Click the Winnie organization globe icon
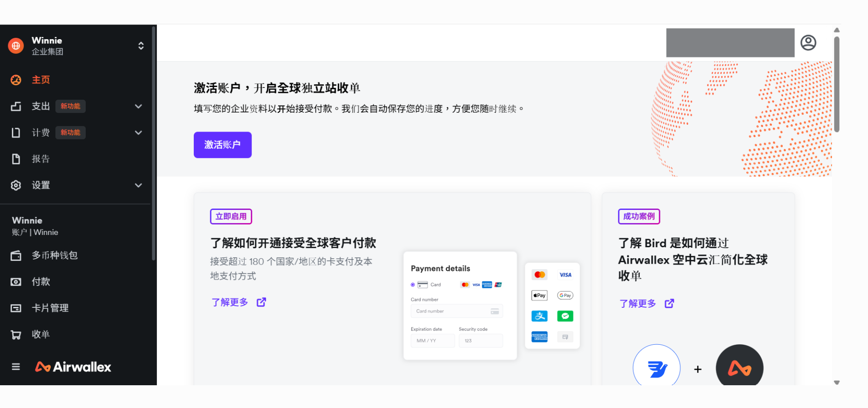 [16, 46]
